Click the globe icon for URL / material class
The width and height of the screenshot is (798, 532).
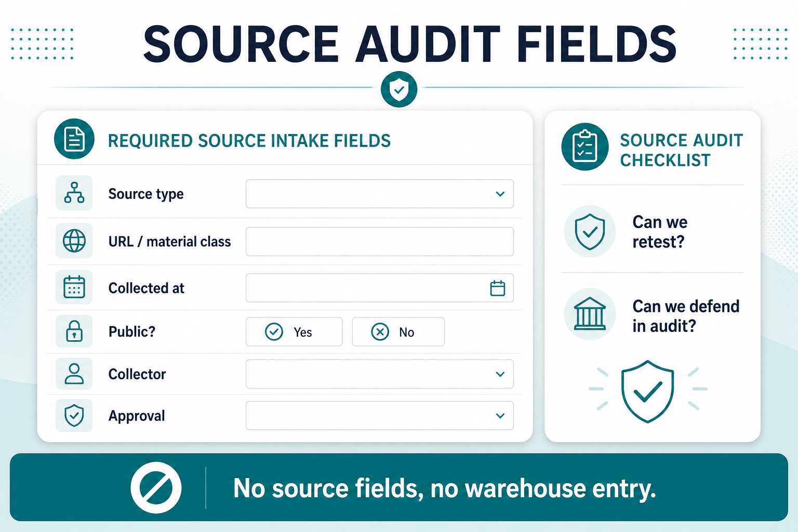click(x=74, y=241)
